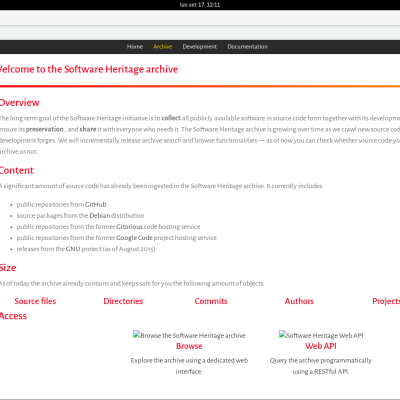Select the Archive navigation item
Screen dimensions: 400x400
[163, 47]
